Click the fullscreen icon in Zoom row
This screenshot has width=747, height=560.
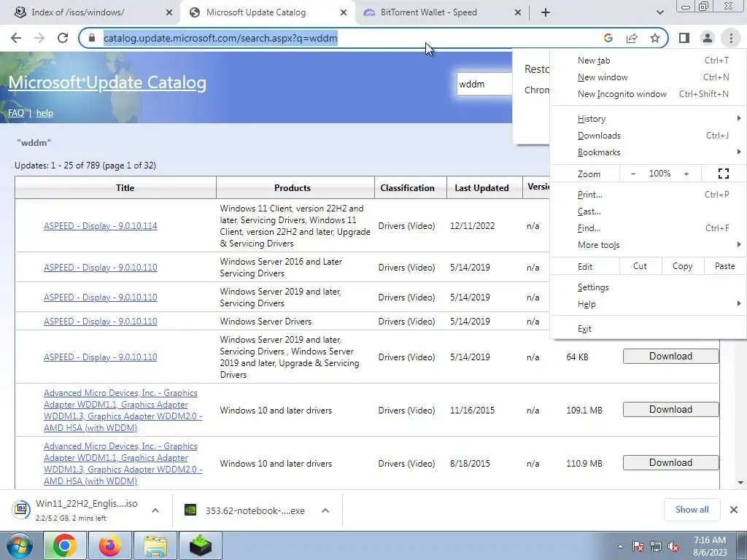click(723, 174)
